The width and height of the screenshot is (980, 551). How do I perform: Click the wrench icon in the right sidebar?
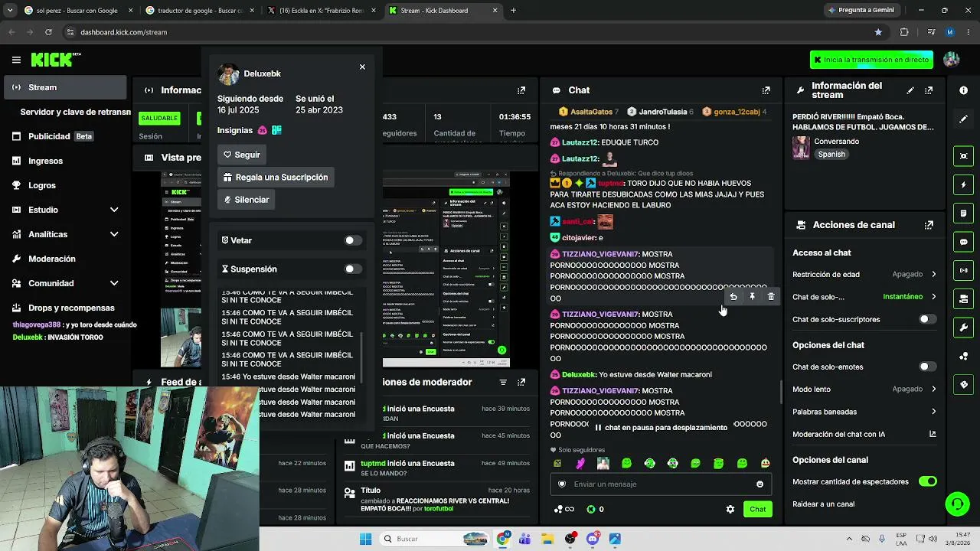pos(964,328)
